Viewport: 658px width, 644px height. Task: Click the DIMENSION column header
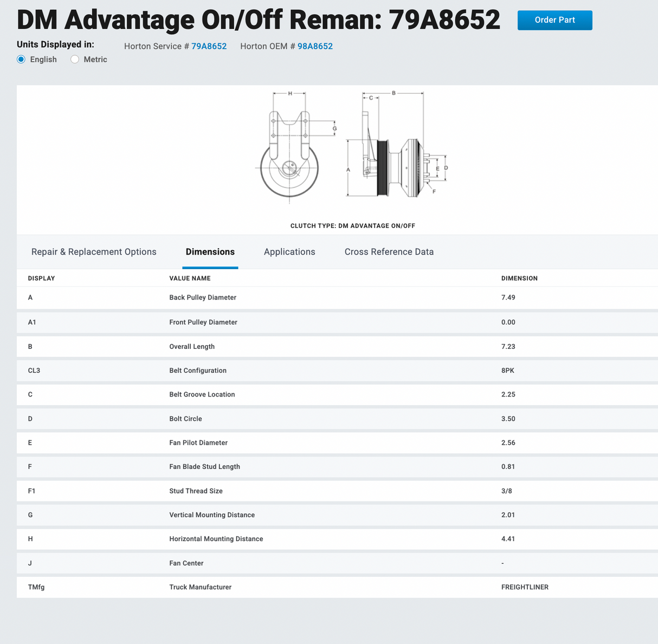(519, 278)
